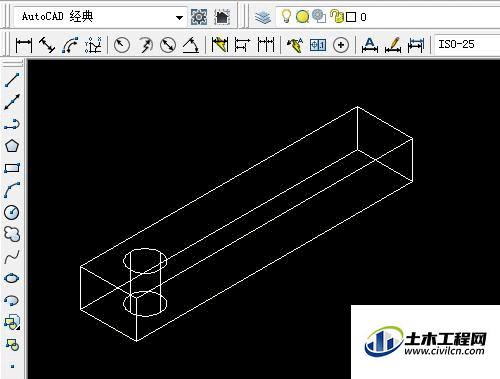Choose the Revision Cloud tool
This screenshot has width=500, height=379.
click(12, 234)
